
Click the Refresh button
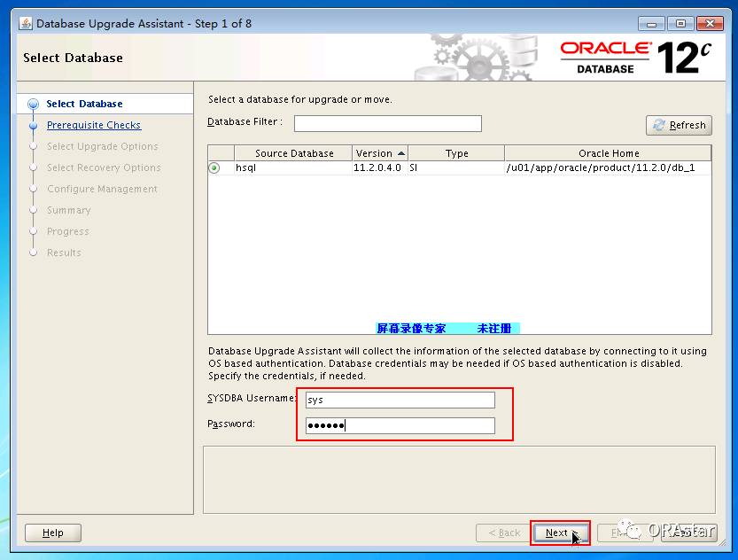click(679, 125)
